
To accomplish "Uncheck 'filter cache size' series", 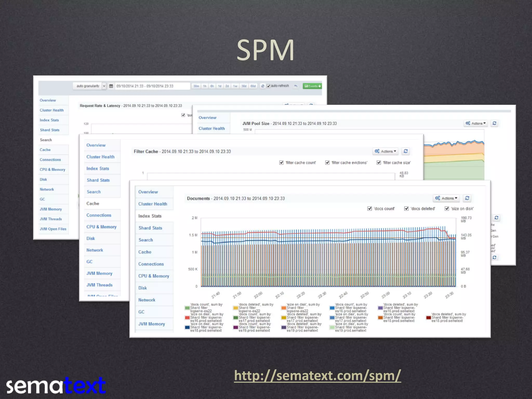I will [x=379, y=163].
